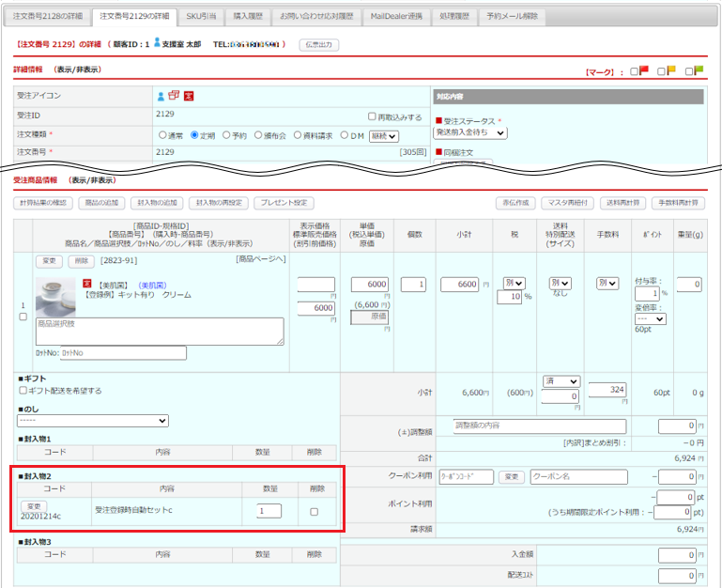The width and height of the screenshot is (722, 588).
Task: Open the 変倍率 points dropdown
Action: click(650, 318)
